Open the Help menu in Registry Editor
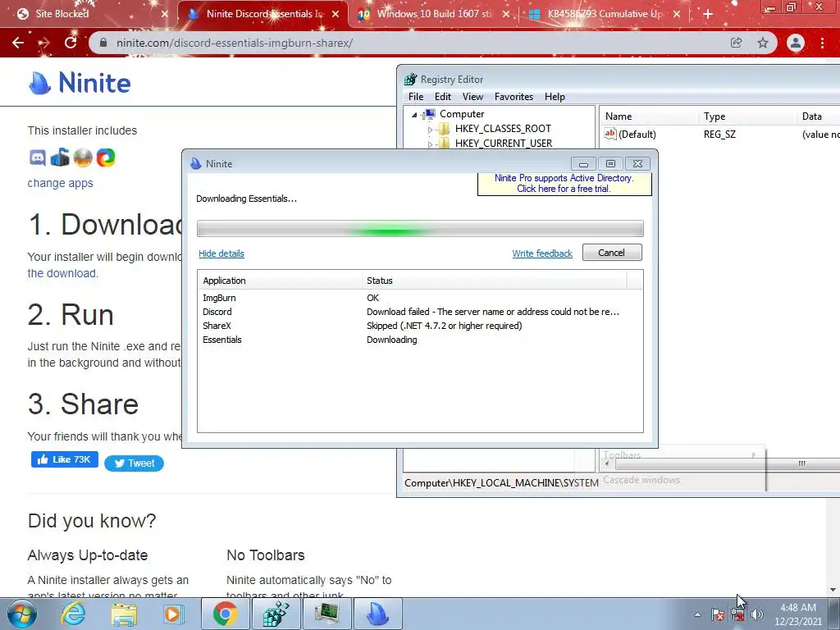Viewport: 840px width, 630px height. pyautogui.click(x=555, y=97)
